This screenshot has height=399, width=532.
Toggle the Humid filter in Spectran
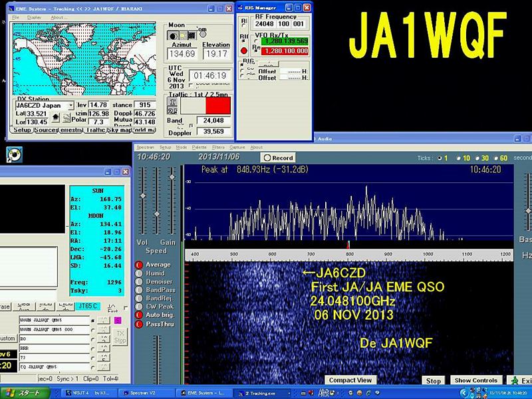tap(139, 273)
